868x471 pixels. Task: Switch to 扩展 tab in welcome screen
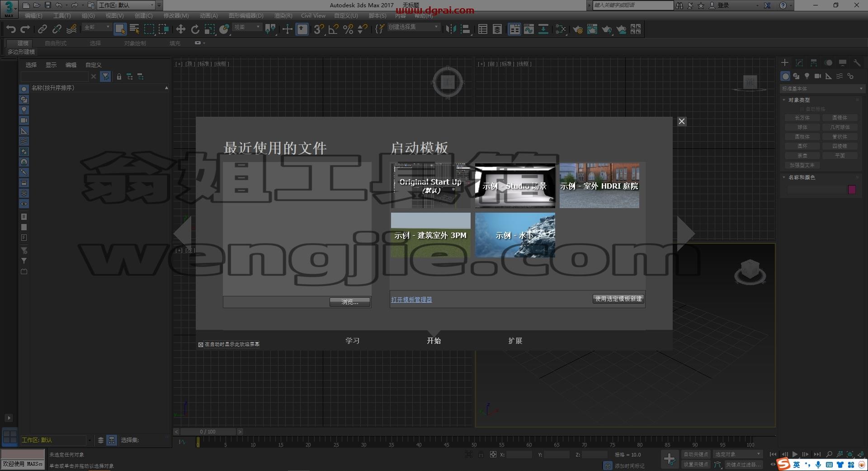(515, 341)
